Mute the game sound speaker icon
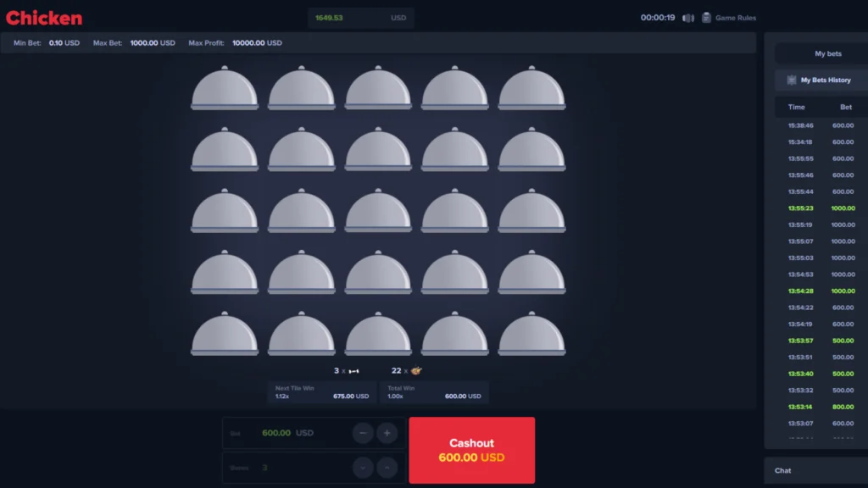Screen dimensions: 868x488 tap(688, 18)
